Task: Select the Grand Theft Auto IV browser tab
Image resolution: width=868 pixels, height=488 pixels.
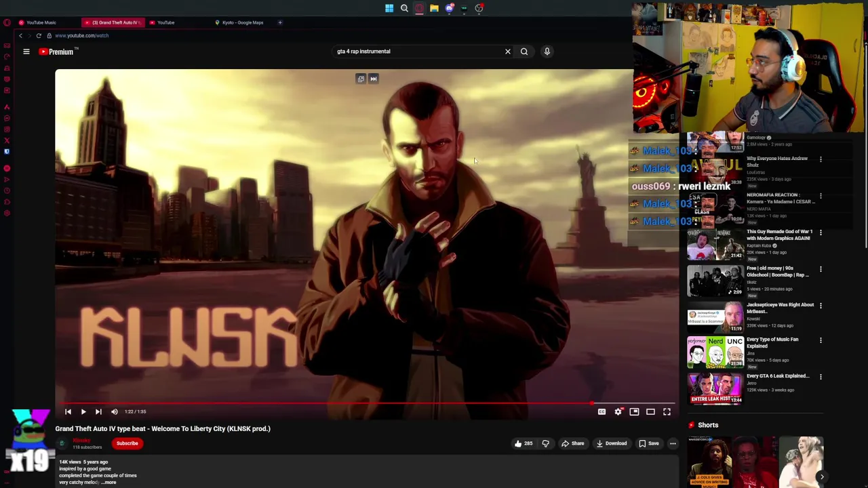Action: tap(112, 22)
